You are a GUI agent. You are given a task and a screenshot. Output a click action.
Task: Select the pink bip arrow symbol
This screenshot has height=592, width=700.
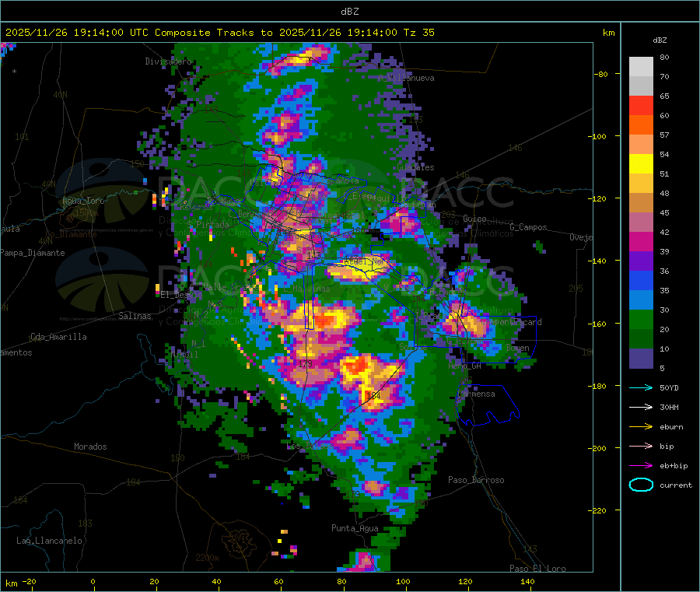[x=641, y=446]
